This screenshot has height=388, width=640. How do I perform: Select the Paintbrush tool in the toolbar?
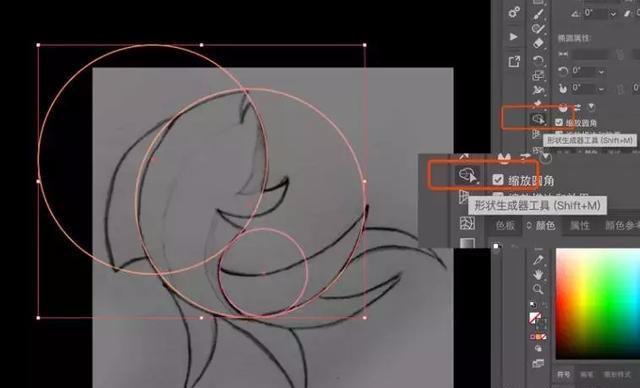tap(538, 14)
